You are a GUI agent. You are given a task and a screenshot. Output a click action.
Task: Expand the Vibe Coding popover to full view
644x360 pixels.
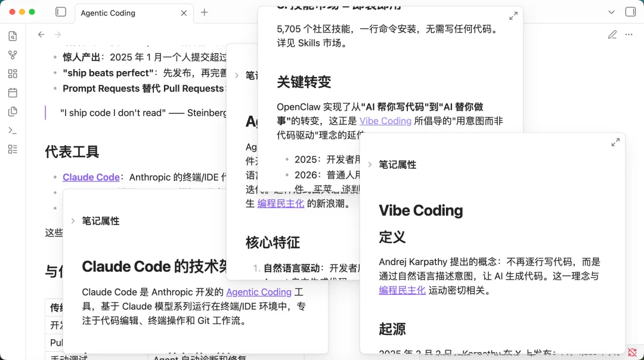(615, 142)
